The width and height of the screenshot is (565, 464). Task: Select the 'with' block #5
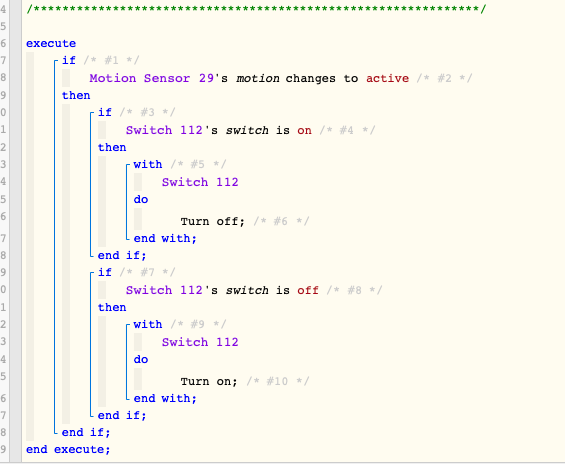click(x=148, y=164)
